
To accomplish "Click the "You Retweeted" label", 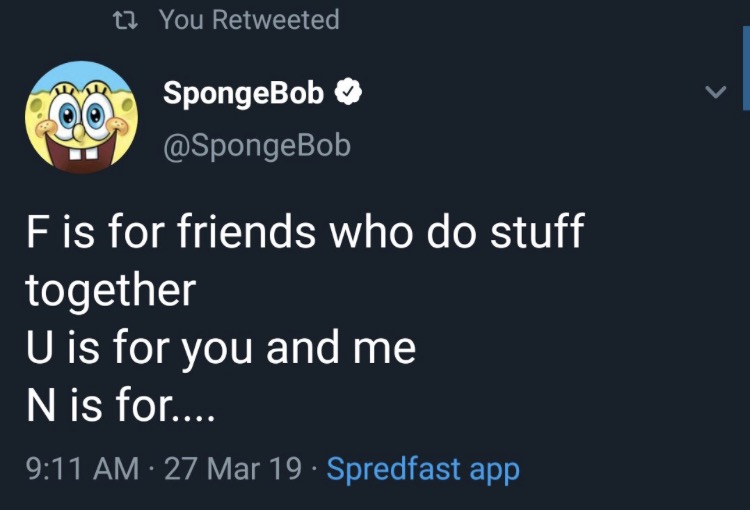I will coord(249,19).
